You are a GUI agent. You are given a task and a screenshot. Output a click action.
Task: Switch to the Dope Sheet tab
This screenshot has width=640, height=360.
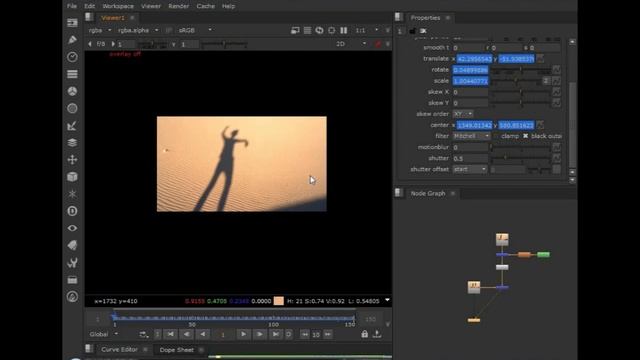[176, 350]
